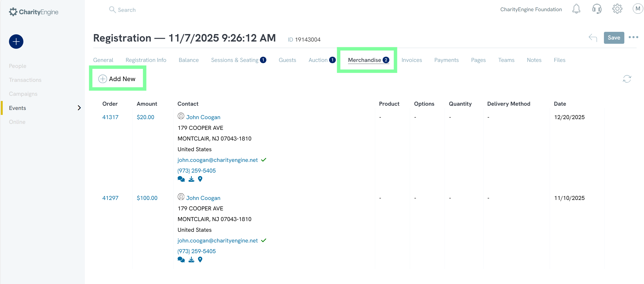
Task: Click Add New merchandise button
Action: (x=117, y=79)
